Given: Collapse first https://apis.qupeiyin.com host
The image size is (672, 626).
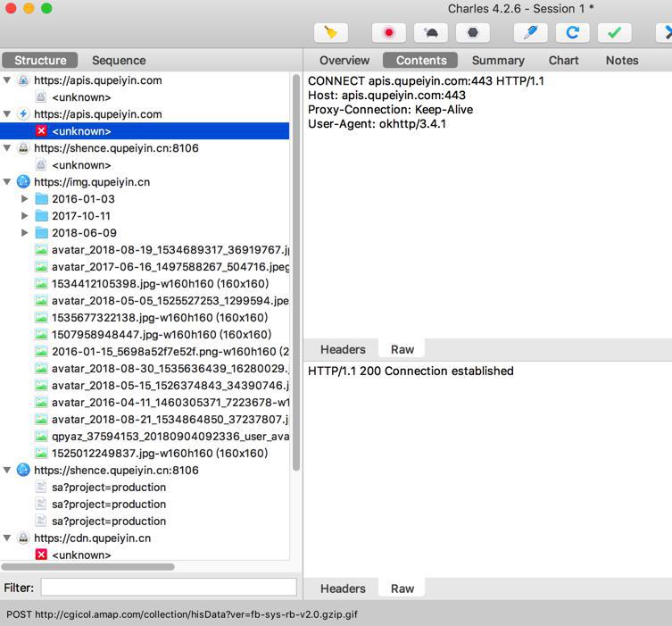Looking at the screenshot, I should tap(7, 80).
